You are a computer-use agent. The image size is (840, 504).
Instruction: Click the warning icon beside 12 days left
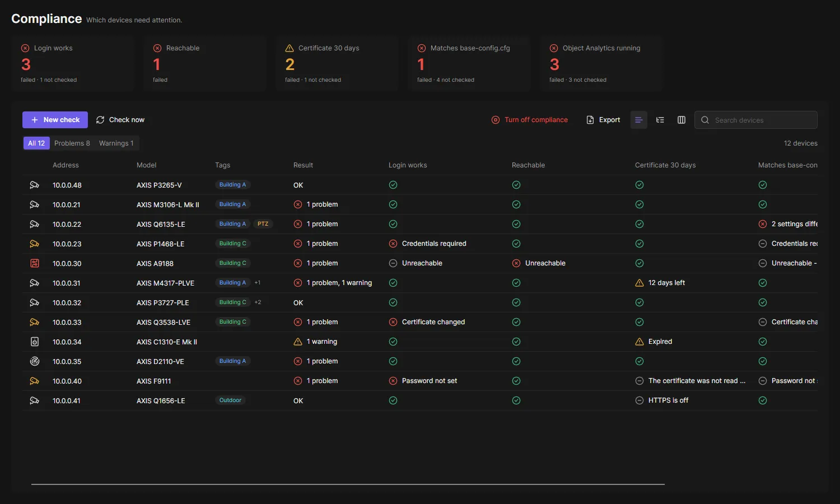pos(640,283)
